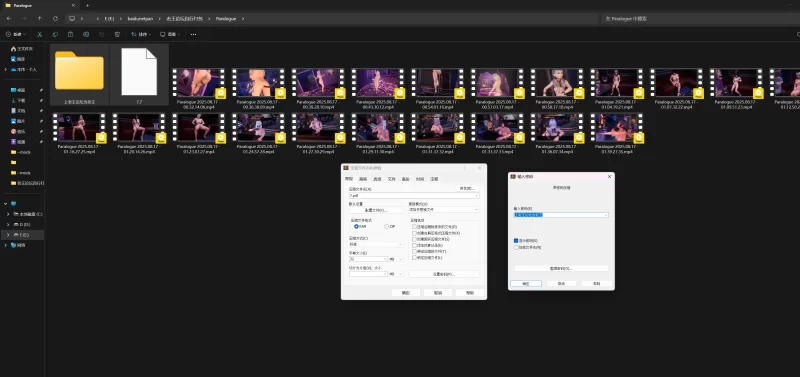Viewport: 800px width, 377px height.
Task: Switch to the sixth tab in archive dialog
Action: (x=420, y=180)
